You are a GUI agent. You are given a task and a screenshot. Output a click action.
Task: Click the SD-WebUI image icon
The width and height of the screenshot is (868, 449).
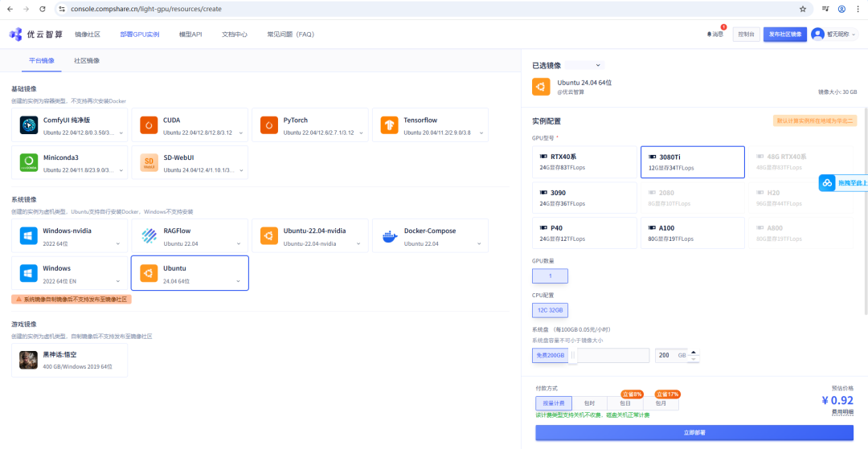point(149,162)
